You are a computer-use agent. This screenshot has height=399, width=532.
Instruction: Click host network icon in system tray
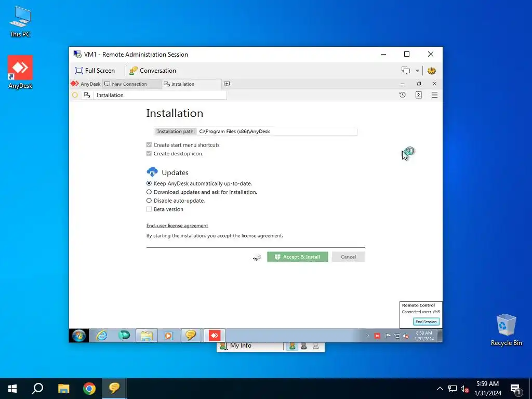pos(453,389)
